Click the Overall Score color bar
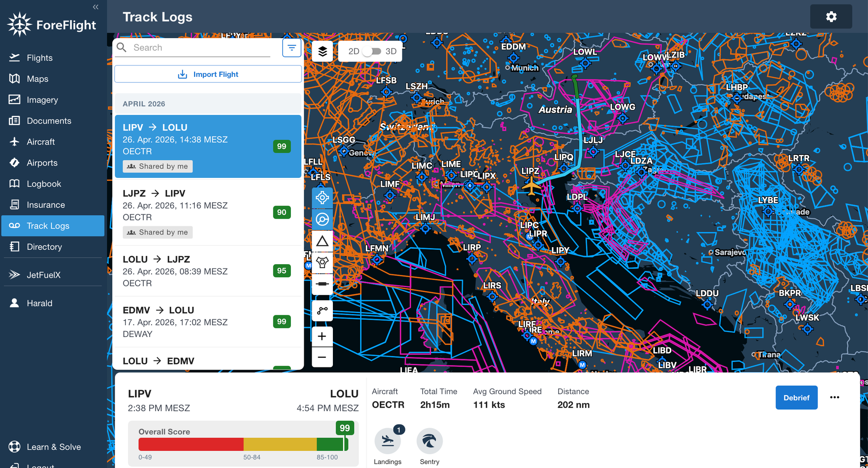This screenshot has height=468, width=868. (243, 444)
